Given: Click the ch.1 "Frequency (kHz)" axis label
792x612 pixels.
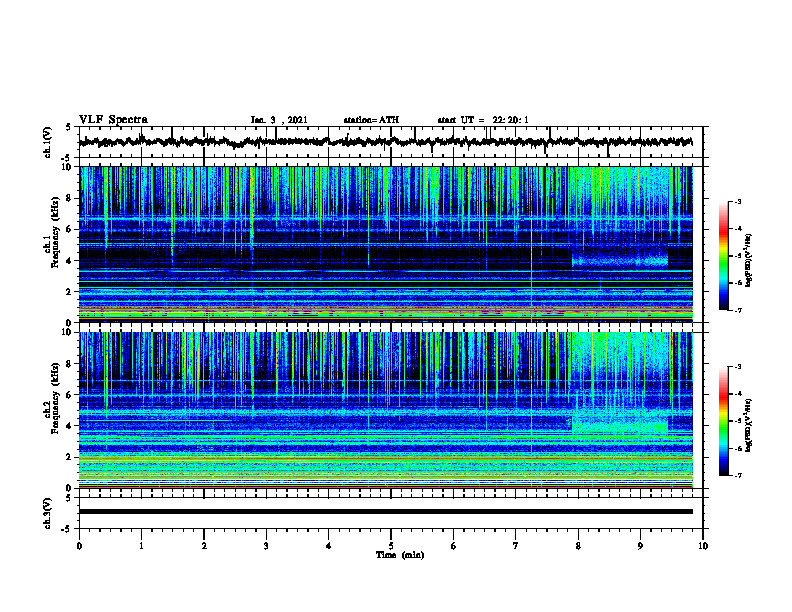Looking at the screenshot, I should (55, 232).
